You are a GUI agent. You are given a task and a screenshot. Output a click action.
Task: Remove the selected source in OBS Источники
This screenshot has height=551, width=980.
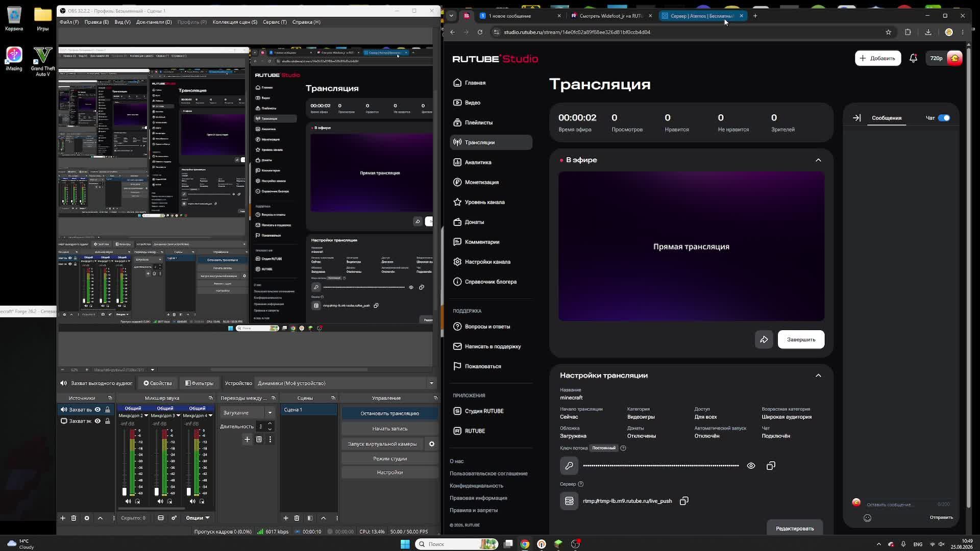pos(73,518)
